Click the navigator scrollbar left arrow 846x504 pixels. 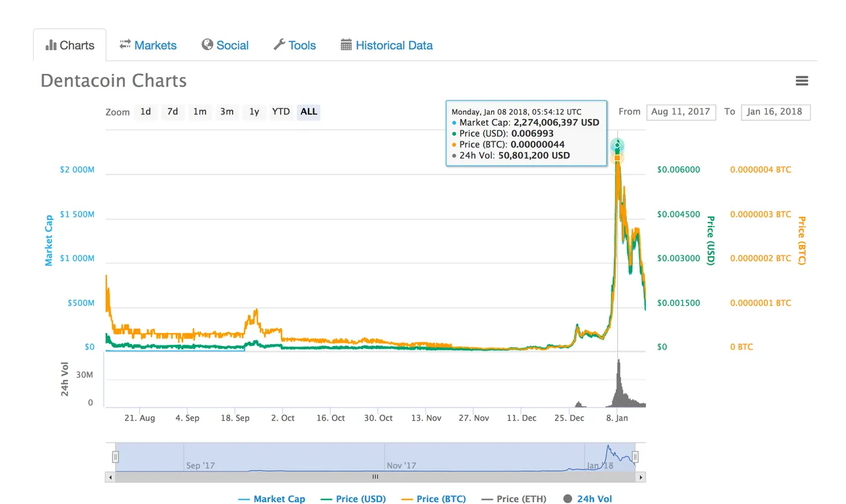(x=110, y=477)
